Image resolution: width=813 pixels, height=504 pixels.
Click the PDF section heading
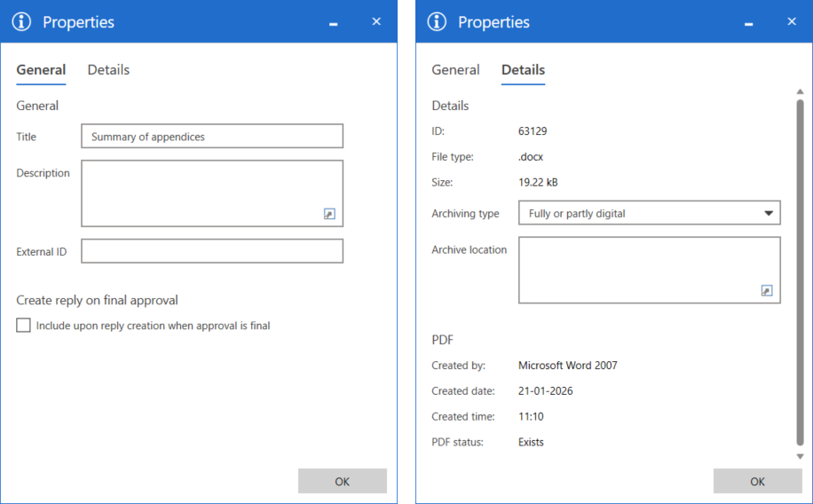coord(442,340)
